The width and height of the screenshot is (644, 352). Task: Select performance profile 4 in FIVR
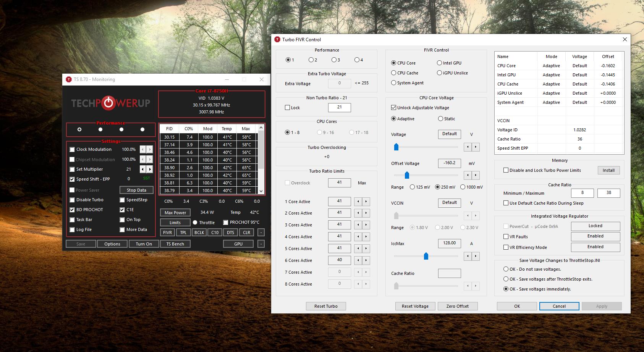pos(357,60)
